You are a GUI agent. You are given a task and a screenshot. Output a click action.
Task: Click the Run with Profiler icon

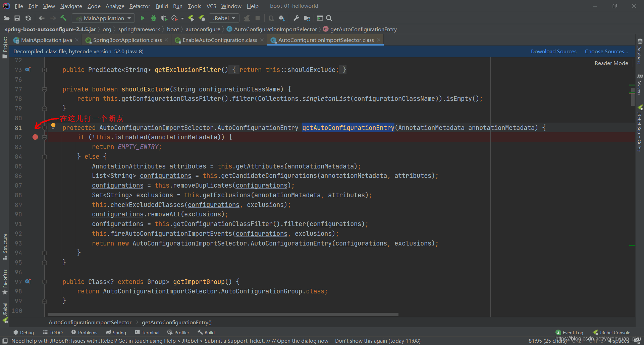(x=174, y=18)
